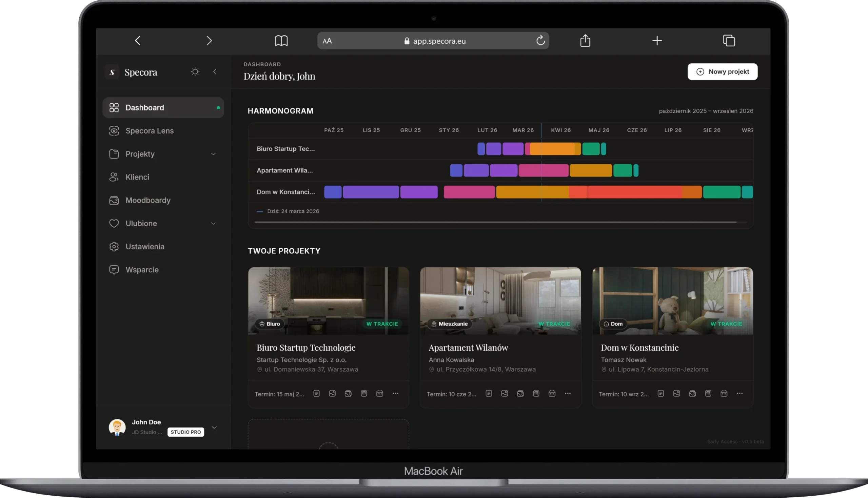Open calculator icon on Dom w Konstancinie card
Screen dimensions: 868x498
[x=708, y=393]
